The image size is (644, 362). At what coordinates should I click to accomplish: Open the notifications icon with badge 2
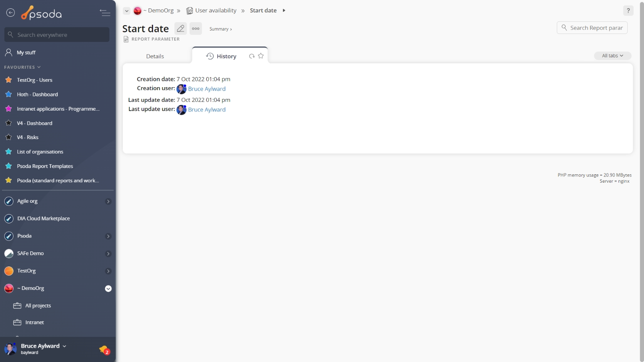104,350
